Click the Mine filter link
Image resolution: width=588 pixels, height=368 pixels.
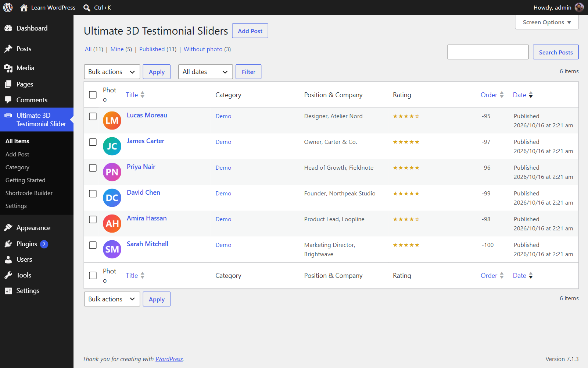(x=117, y=49)
